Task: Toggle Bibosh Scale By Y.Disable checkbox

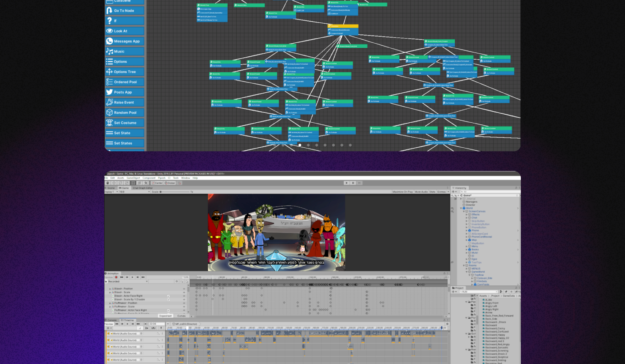Action: point(169,300)
